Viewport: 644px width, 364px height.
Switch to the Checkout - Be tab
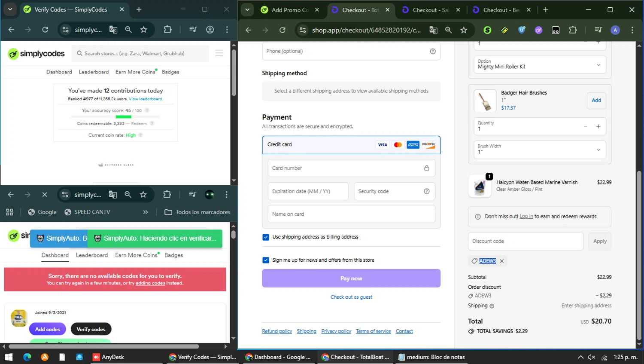coord(502,10)
